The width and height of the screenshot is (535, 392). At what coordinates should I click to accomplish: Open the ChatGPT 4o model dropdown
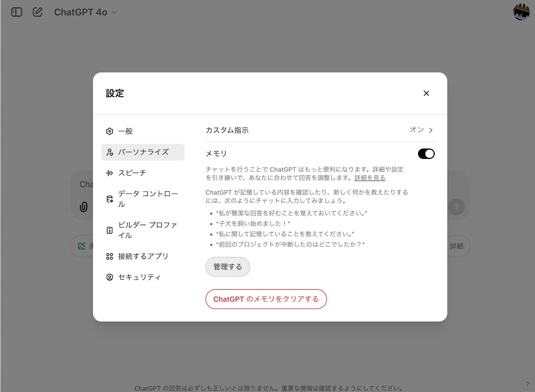pos(86,12)
